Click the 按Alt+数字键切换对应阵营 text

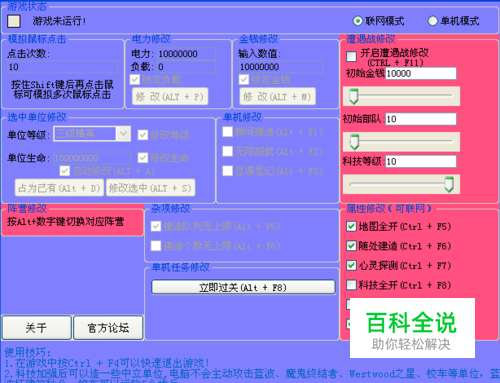pos(65,221)
